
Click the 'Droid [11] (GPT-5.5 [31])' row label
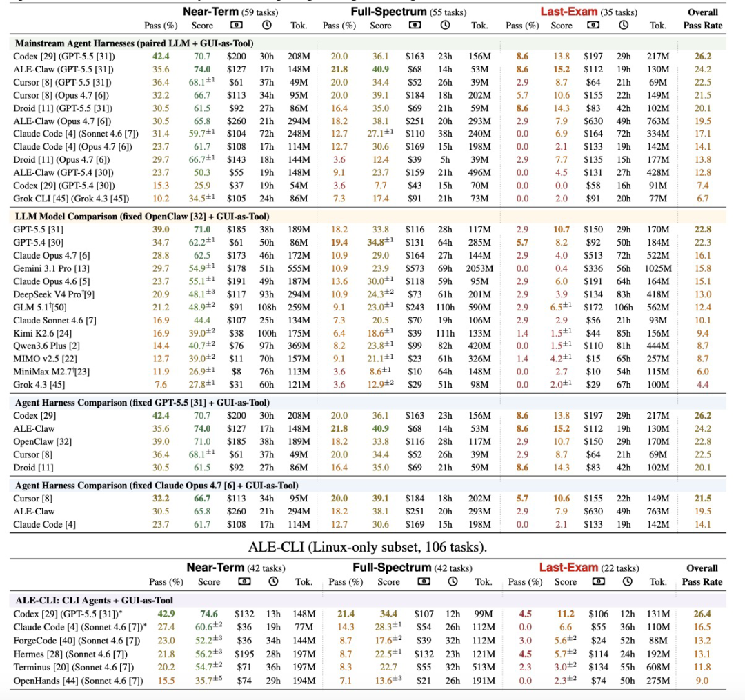click(x=63, y=108)
